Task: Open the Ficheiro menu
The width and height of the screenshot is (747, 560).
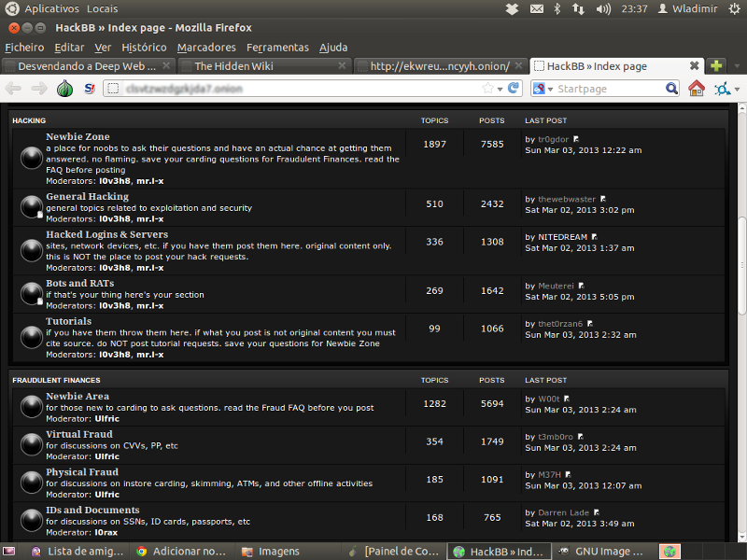Action: [24, 48]
